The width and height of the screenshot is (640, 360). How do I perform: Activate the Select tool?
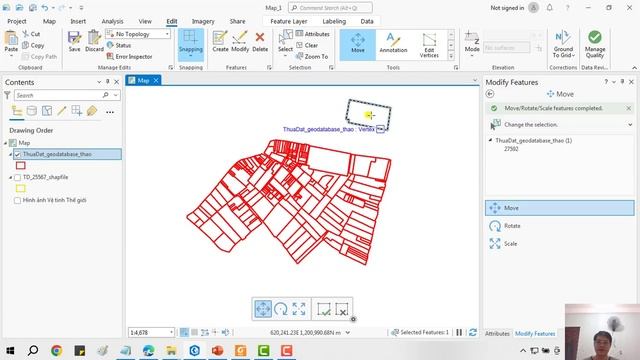285,42
